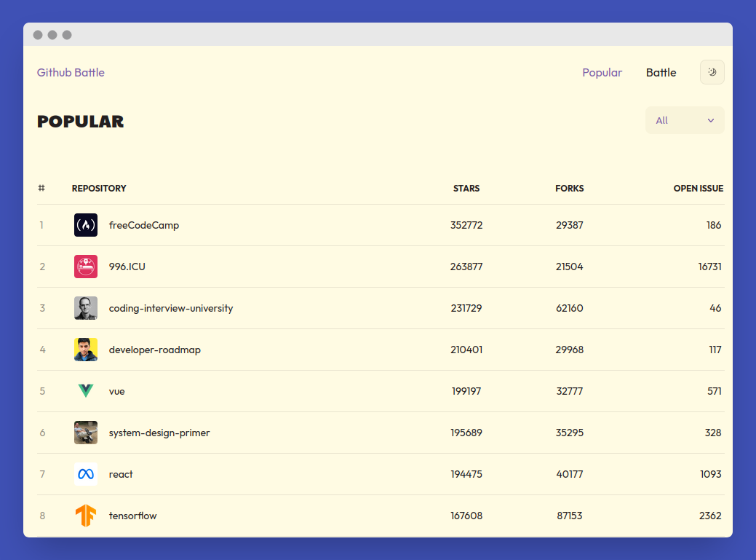The width and height of the screenshot is (756, 560).
Task: Open the system-design-primer repository name
Action: click(159, 433)
